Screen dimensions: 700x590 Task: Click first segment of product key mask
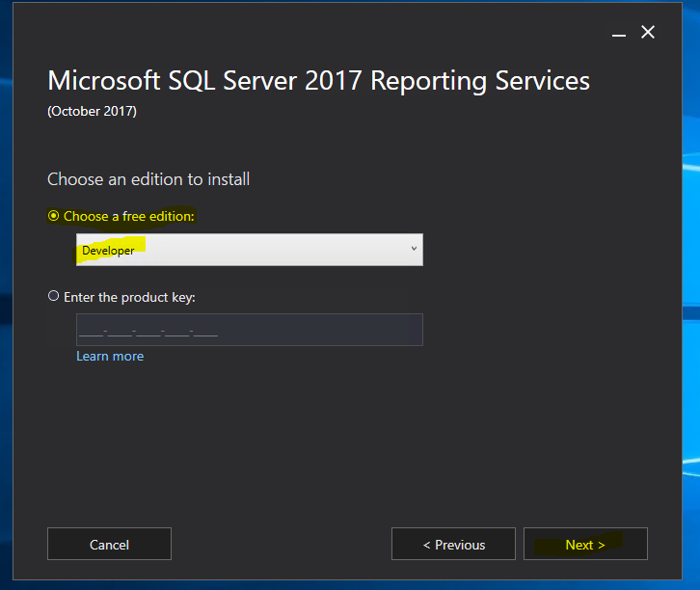click(91, 333)
